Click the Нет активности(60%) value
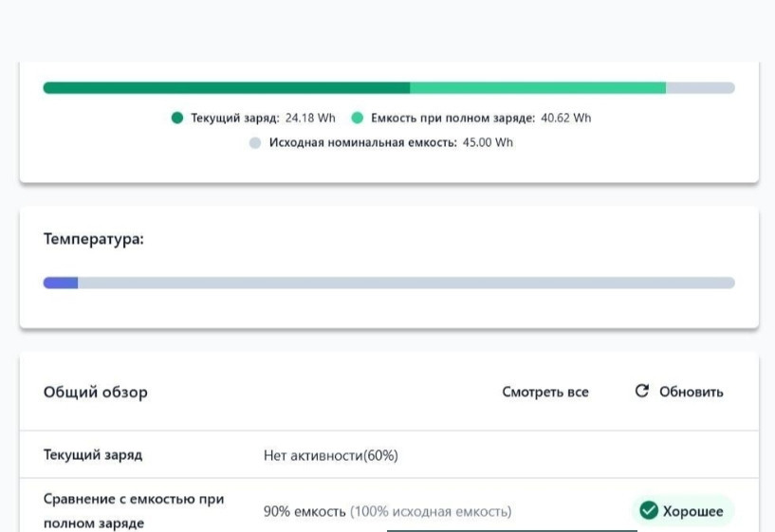 330,455
